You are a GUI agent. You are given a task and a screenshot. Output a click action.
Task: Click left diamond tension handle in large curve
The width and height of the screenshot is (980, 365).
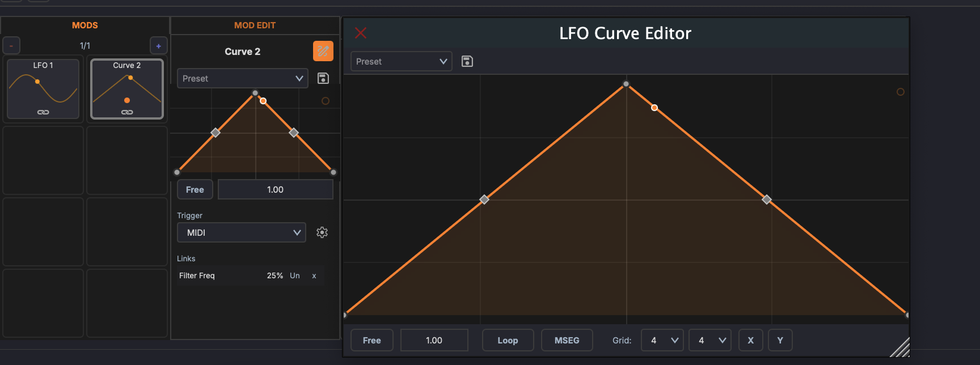pyautogui.click(x=484, y=200)
